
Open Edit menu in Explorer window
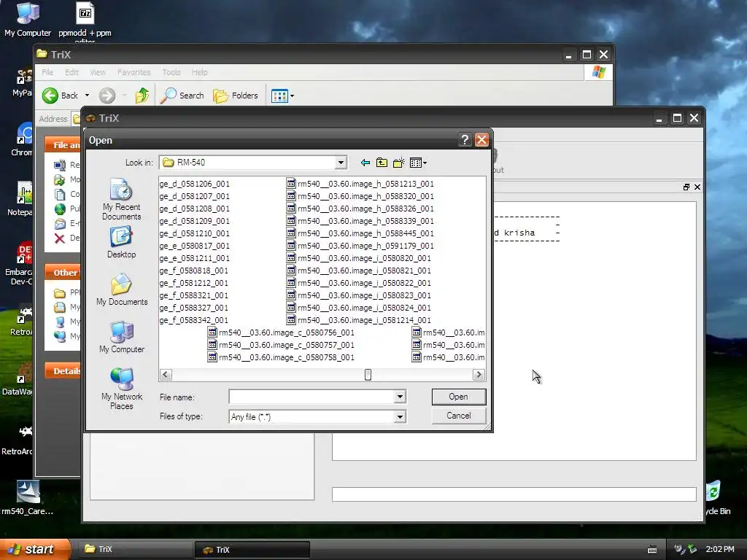tap(72, 72)
